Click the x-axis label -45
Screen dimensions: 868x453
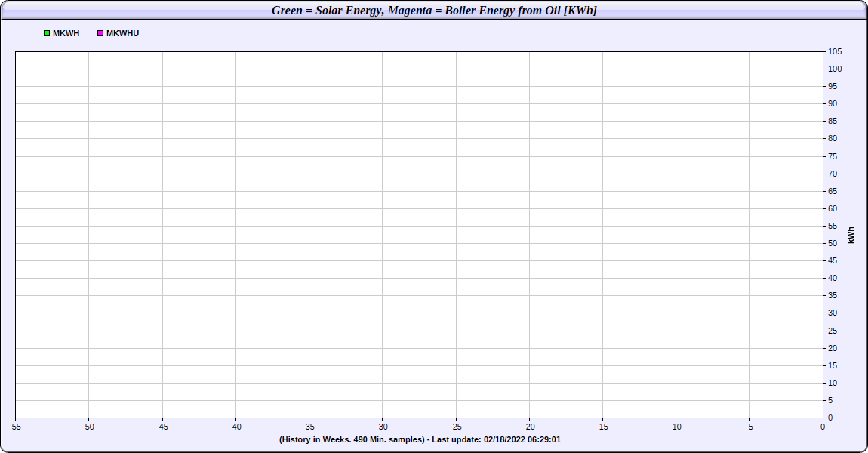coord(162,427)
